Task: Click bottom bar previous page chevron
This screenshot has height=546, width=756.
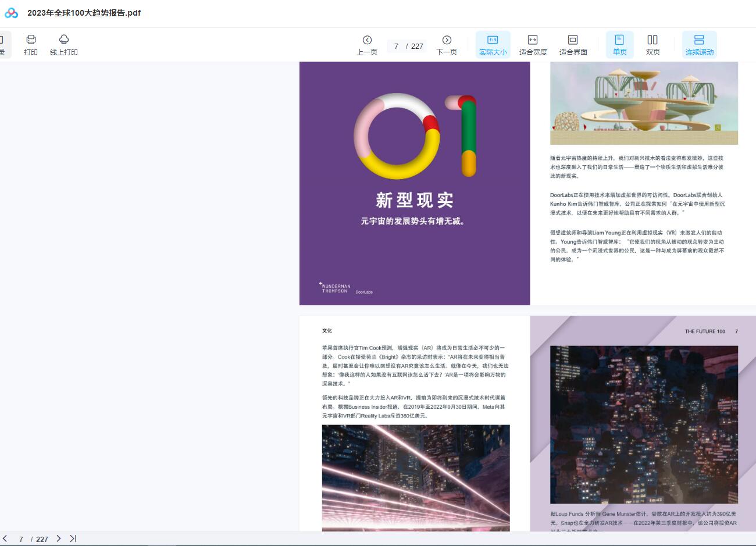Action: 5,538
